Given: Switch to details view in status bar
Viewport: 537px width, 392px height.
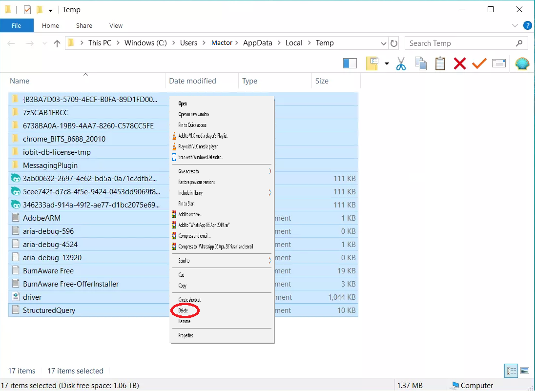Looking at the screenshot, I should 512,371.
